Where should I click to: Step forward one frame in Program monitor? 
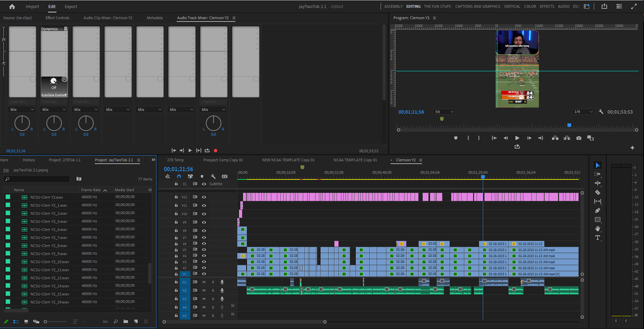pyautogui.click(x=529, y=138)
